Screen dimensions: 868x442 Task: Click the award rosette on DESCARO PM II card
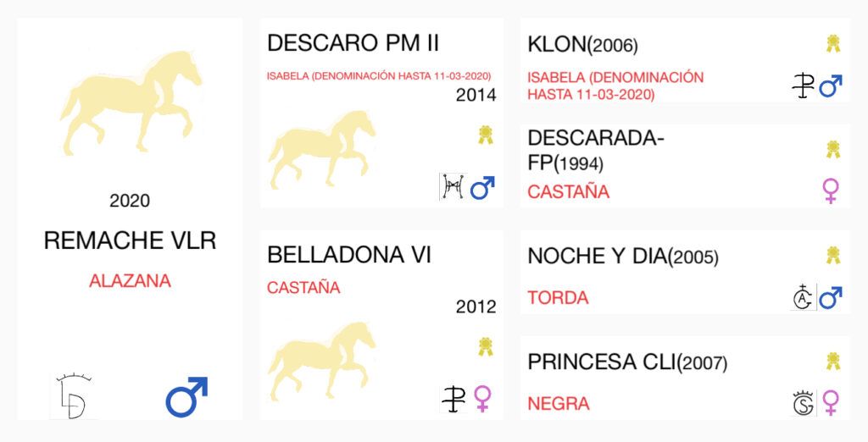point(486,135)
